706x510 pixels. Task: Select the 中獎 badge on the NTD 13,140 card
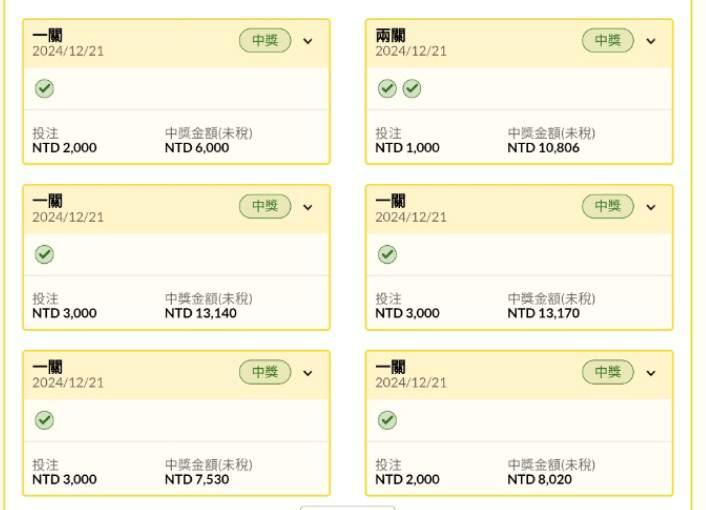point(265,207)
